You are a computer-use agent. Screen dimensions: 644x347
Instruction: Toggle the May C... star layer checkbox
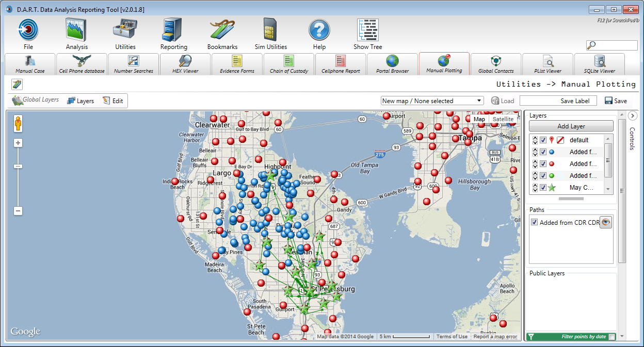pyautogui.click(x=543, y=187)
